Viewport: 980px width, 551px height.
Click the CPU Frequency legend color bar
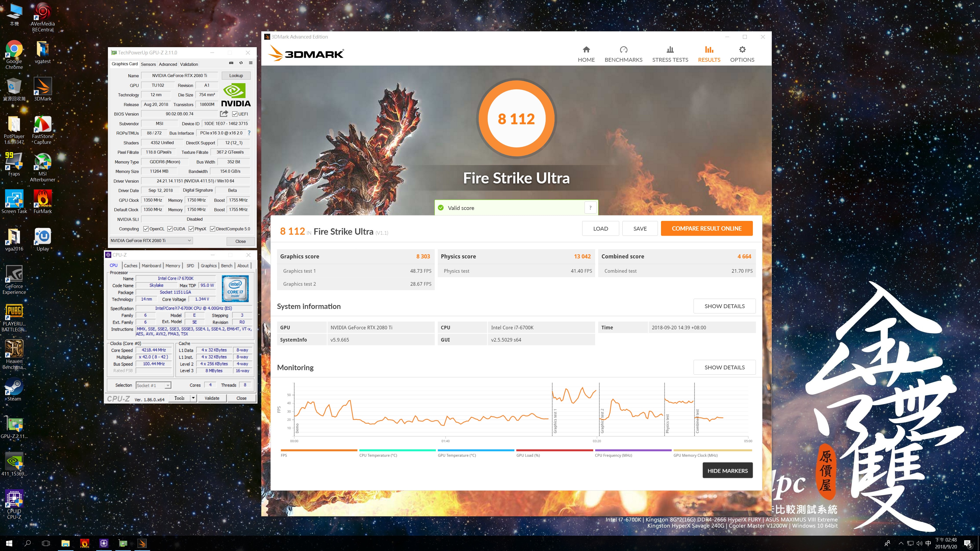(633, 450)
